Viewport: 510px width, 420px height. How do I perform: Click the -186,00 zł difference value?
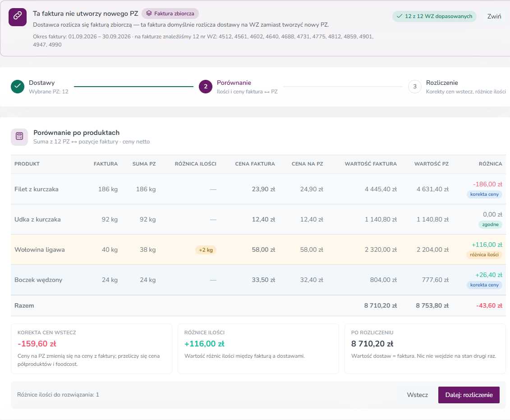pos(487,184)
